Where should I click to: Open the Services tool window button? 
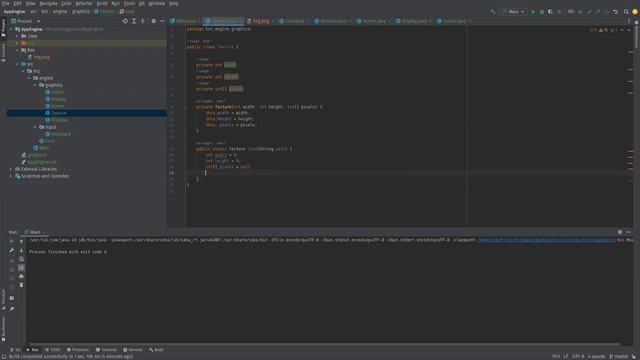133,350
